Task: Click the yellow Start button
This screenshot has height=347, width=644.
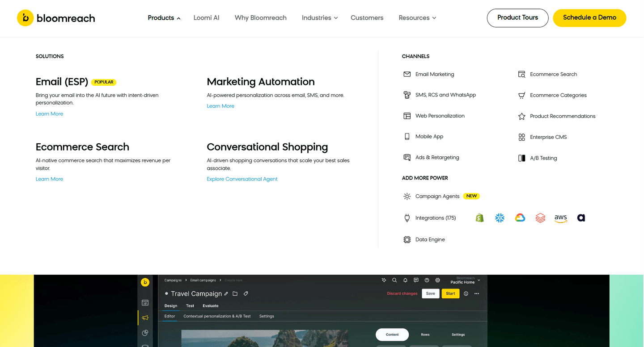Action: (x=450, y=293)
